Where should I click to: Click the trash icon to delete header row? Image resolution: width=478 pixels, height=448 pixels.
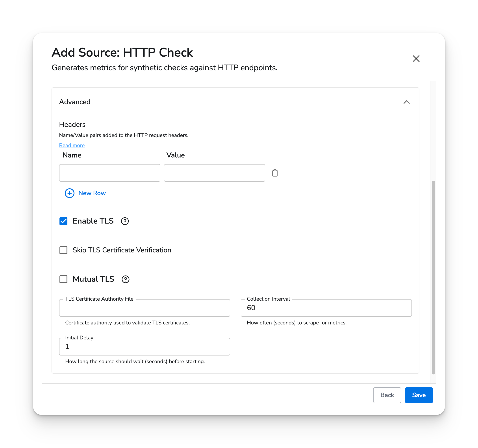pos(275,173)
